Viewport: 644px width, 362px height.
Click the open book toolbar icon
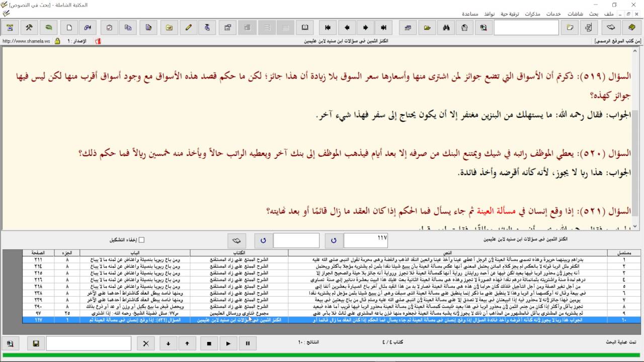tap(304, 28)
